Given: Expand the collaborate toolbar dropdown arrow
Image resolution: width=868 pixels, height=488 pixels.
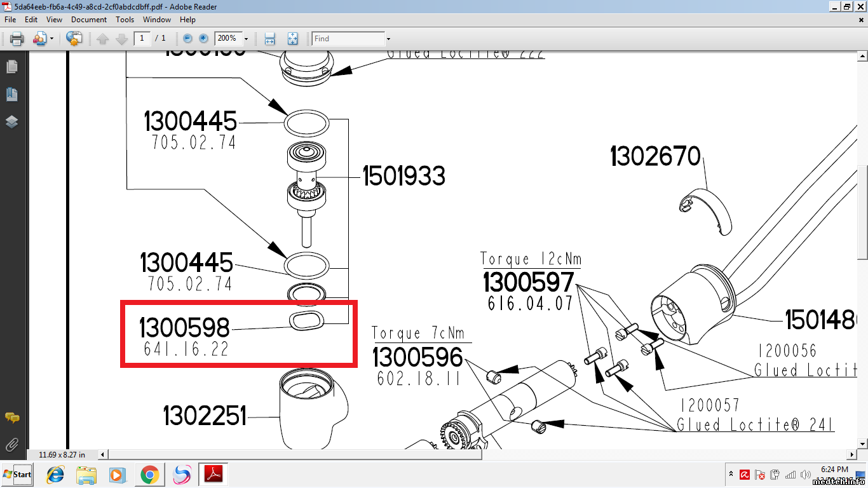Looking at the screenshot, I should click(x=51, y=39).
